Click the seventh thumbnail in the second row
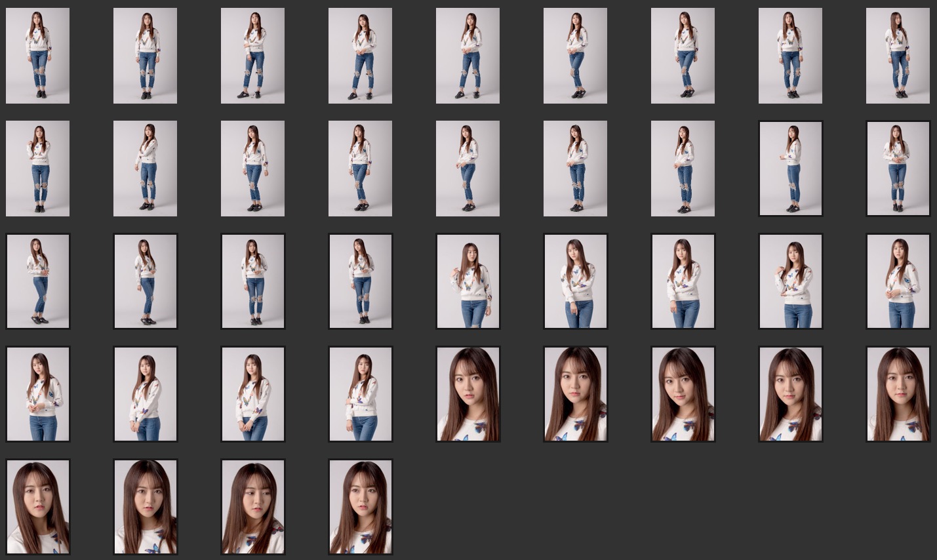The image size is (937, 560). (683, 169)
